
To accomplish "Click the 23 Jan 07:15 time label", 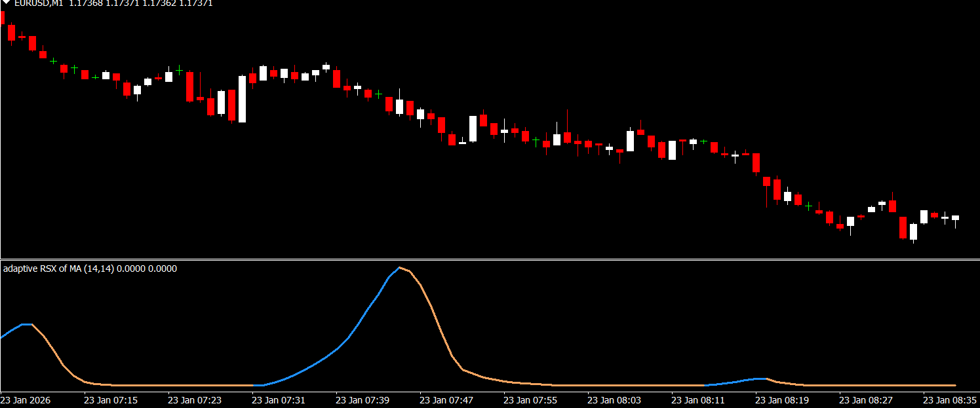I will (x=111, y=399).
